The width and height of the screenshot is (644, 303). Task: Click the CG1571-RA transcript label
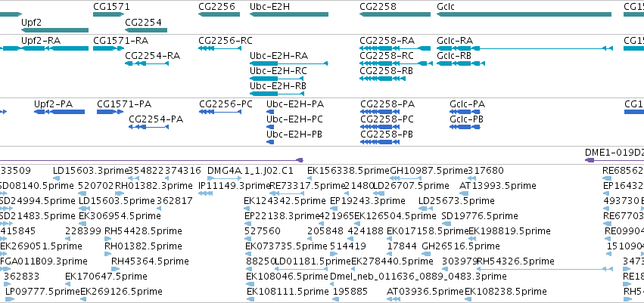[121, 41]
